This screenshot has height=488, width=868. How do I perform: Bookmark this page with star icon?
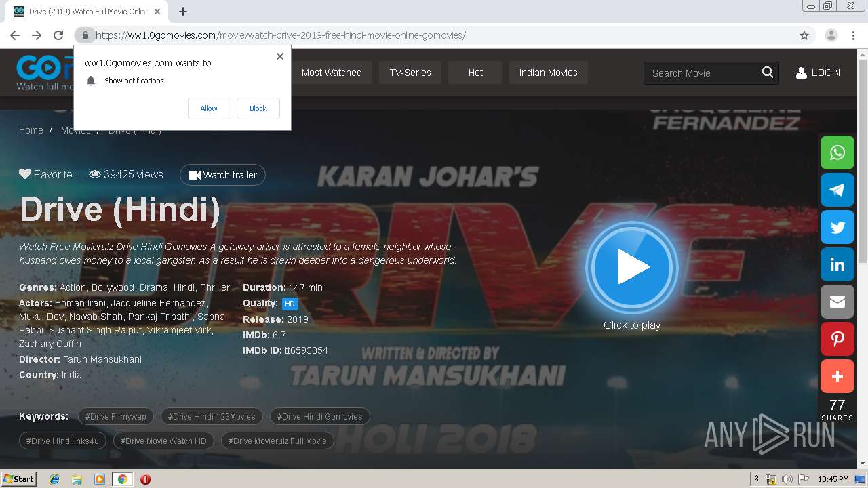tap(804, 35)
